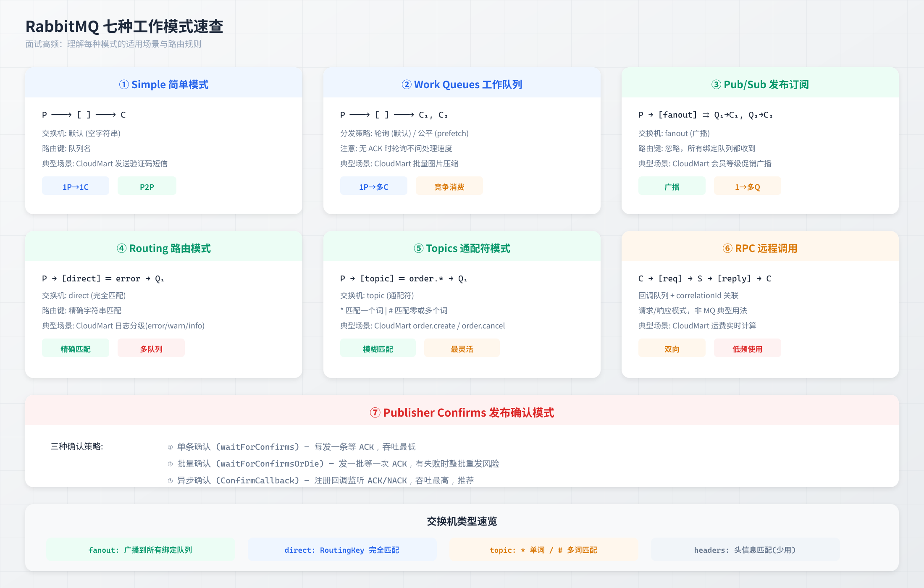Click 典型场景: CloudMart 发送验证码短信
This screenshot has width=924, height=588.
(105, 163)
